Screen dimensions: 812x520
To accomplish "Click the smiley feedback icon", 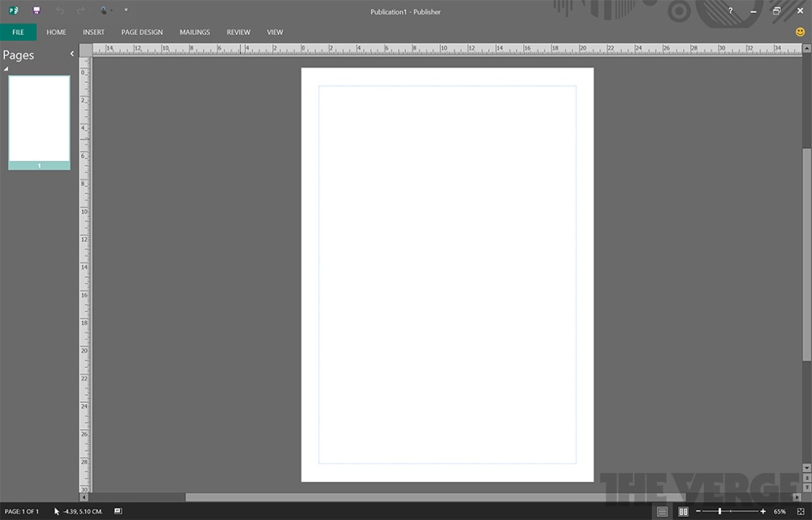I will pos(800,32).
